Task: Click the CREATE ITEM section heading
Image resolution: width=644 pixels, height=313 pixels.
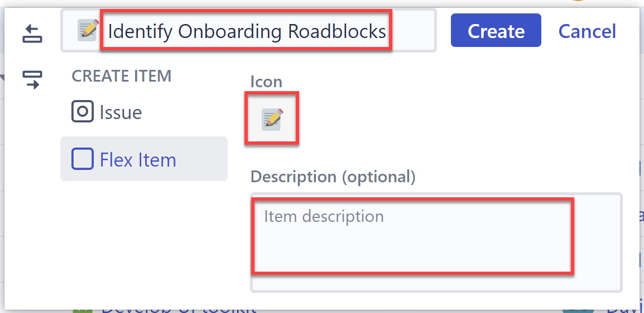Action: coord(121,76)
